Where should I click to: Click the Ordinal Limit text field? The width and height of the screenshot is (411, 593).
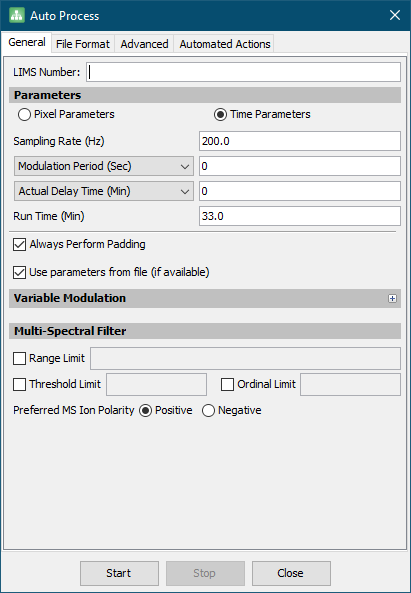coord(351,385)
